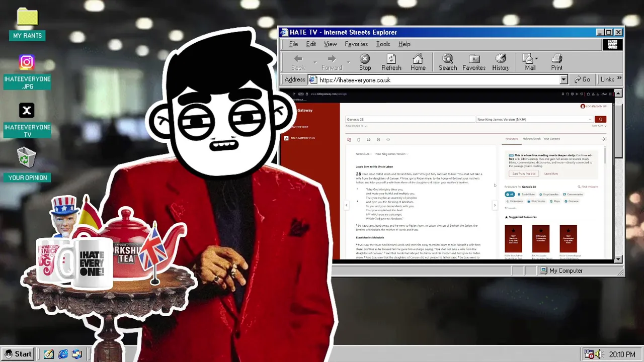Viewport: 644px width, 362px height.
Task: Select the All resources filter chip
Action: tap(510, 194)
